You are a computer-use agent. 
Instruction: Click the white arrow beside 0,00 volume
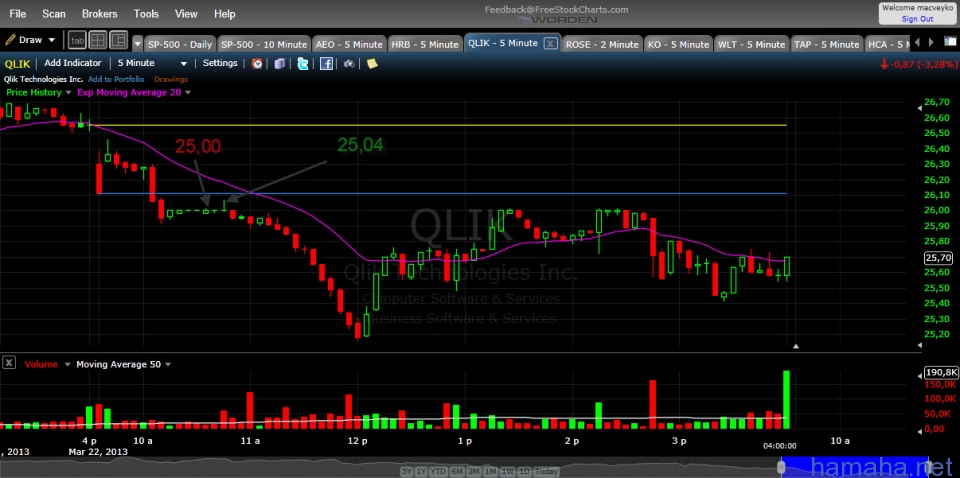click(x=920, y=430)
